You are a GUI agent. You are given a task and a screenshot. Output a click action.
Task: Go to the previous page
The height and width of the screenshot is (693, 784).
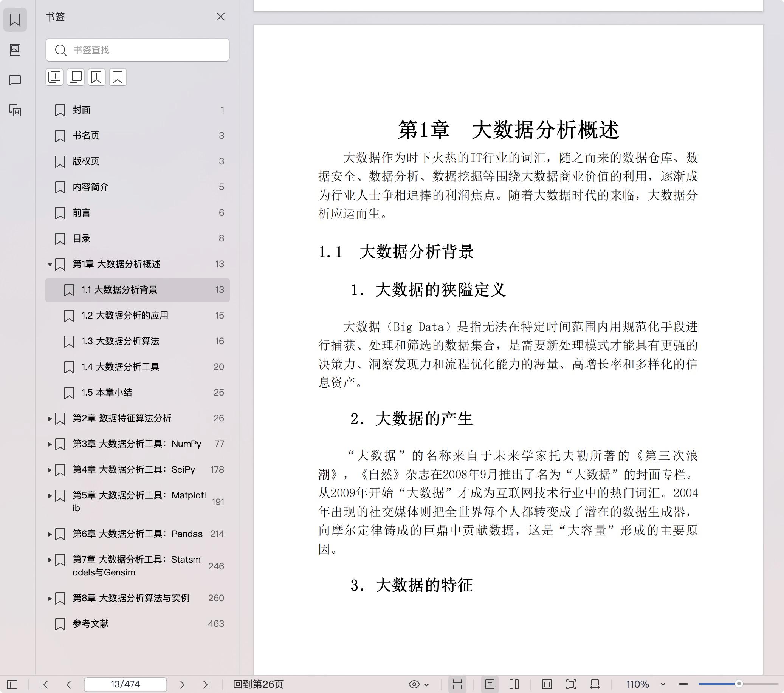(69, 684)
